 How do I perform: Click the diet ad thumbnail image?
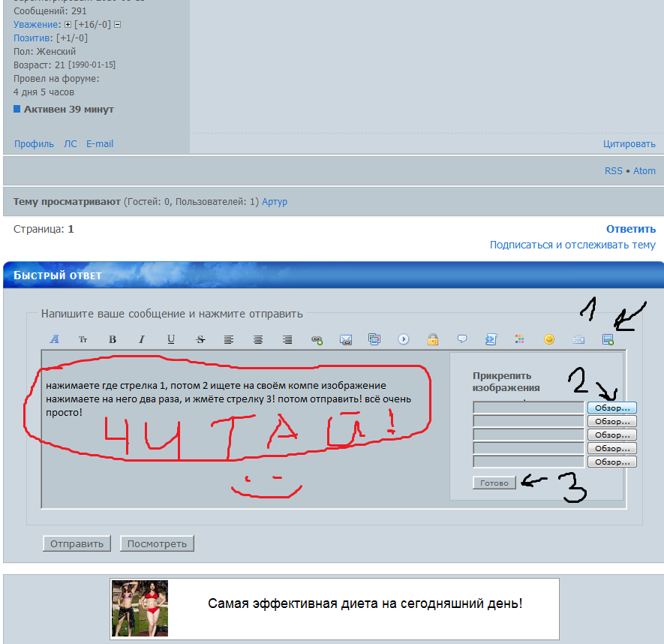[140, 609]
